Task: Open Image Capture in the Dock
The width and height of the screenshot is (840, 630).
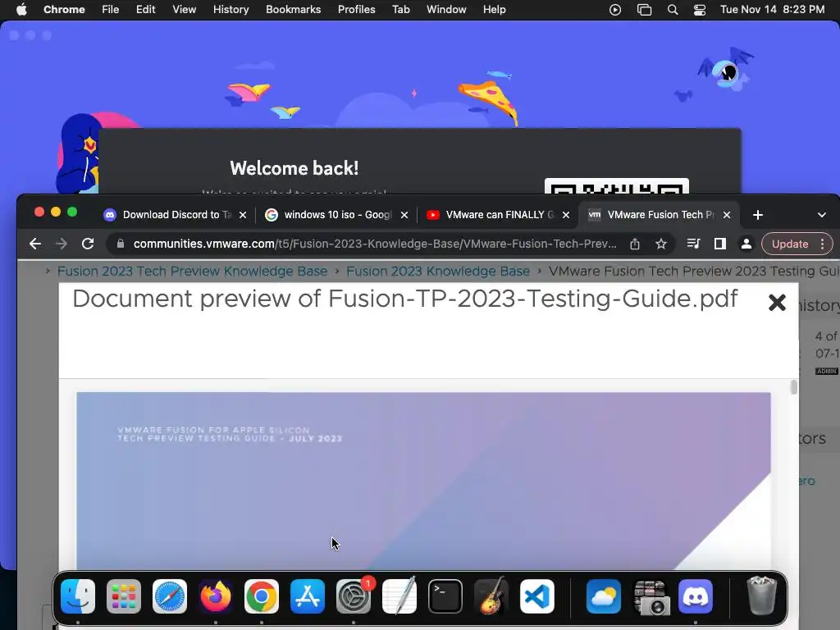Action: [650, 596]
